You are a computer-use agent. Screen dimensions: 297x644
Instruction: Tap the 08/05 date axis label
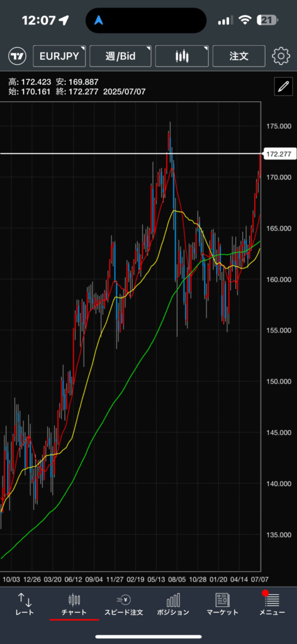point(177,579)
